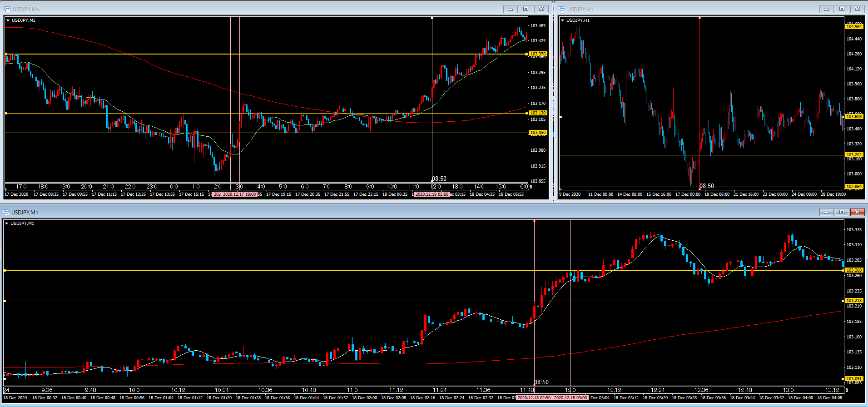Click the USDJPY,H1 window title icon

pos(562,9)
